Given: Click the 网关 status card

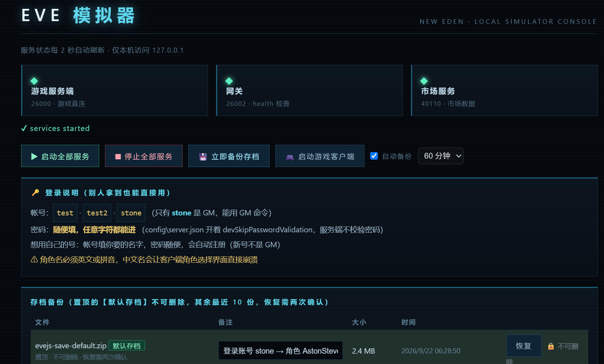Looking at the screenshot, I should 309,90.
